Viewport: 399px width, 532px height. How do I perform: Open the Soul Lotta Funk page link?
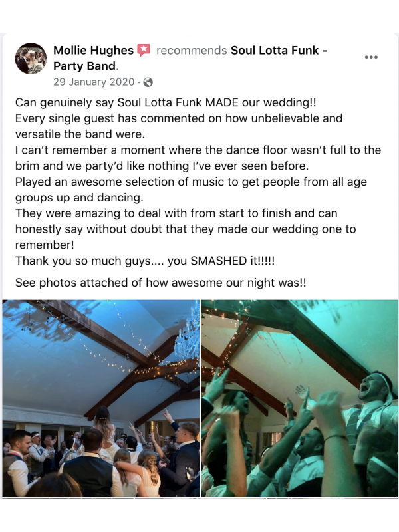[279, 51]
